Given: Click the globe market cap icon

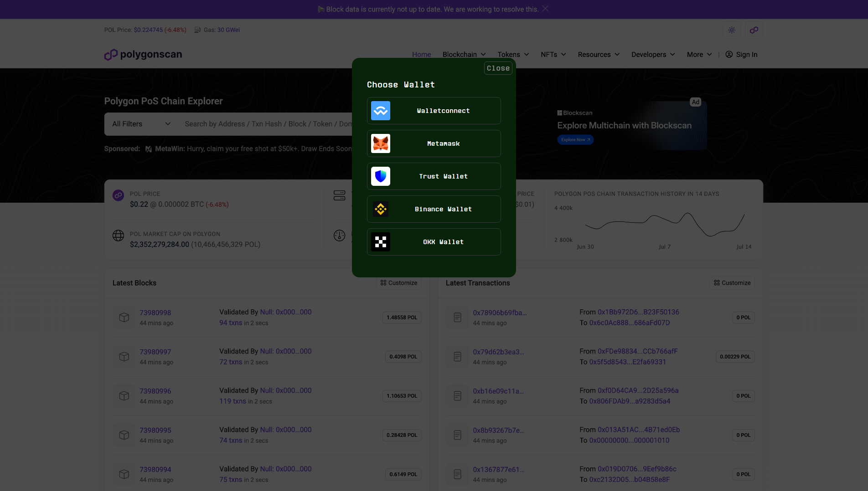Looking at the screenshot, I should [118, 235].
